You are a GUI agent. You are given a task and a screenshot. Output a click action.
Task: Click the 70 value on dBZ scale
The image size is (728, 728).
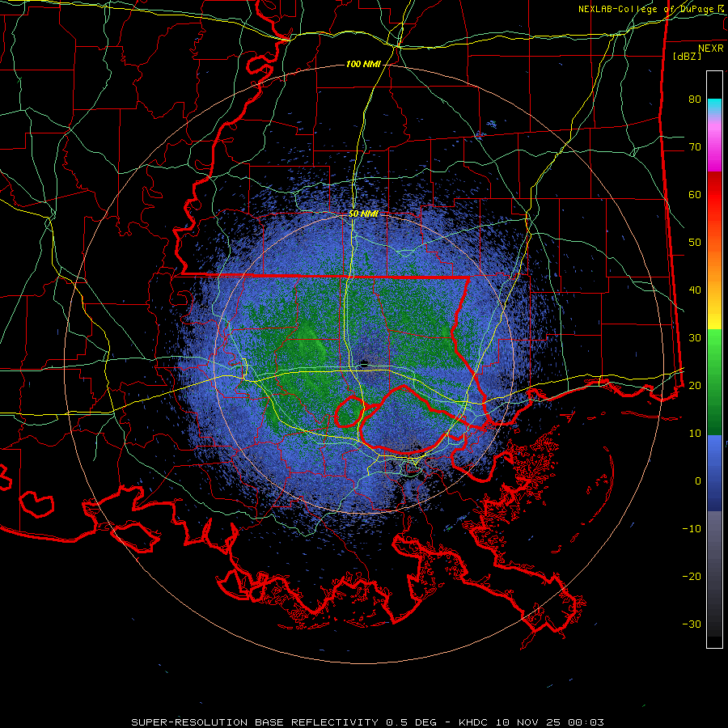[x=695, y=146]
